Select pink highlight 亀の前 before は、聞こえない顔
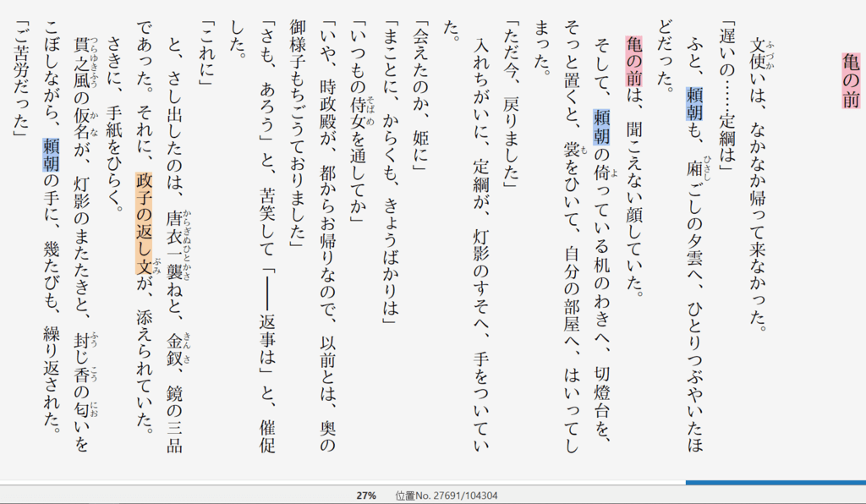This screenshot has width=866, height=504. 634,61
